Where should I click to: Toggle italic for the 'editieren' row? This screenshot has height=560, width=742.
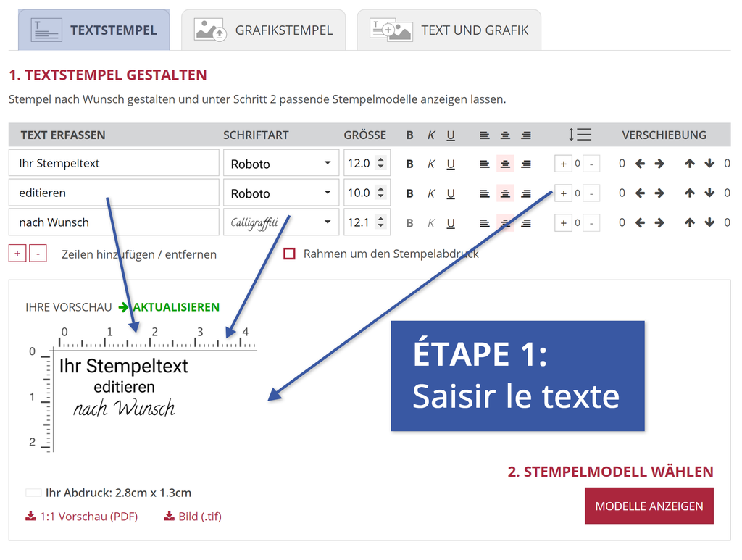pyautogui.click(x=431, y=193)
